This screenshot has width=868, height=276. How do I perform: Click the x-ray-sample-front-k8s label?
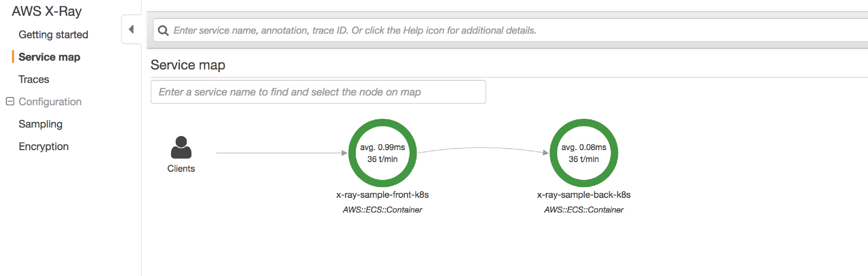[x=382, y=195]
